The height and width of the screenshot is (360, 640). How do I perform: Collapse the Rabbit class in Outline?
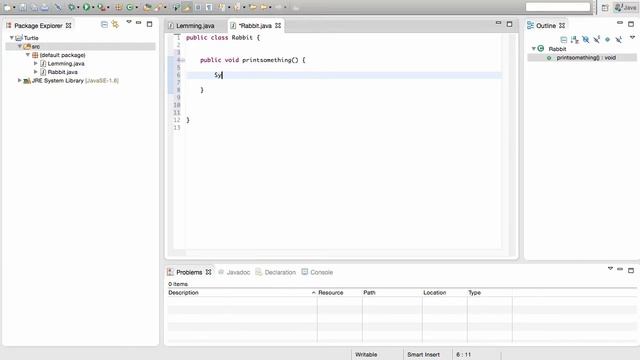click(x=533, y=49)
